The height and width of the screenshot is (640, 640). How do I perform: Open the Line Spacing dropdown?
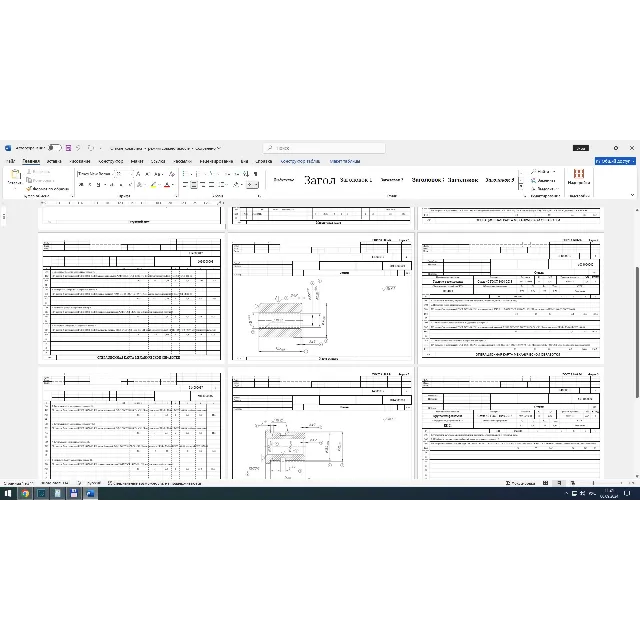[222, 185]
